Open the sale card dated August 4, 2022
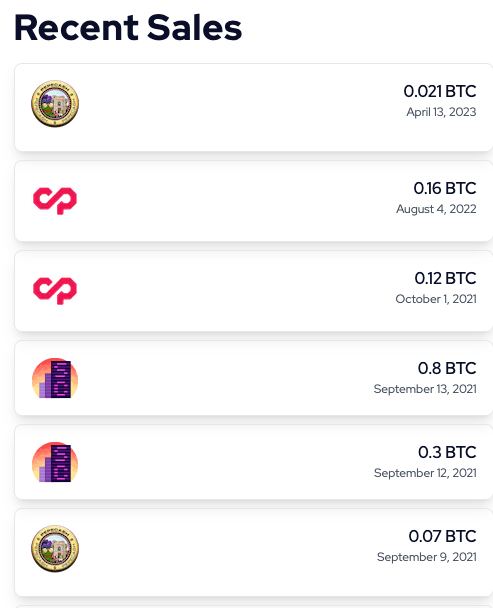This screenshot has height=608, width=493. point(254,201)
